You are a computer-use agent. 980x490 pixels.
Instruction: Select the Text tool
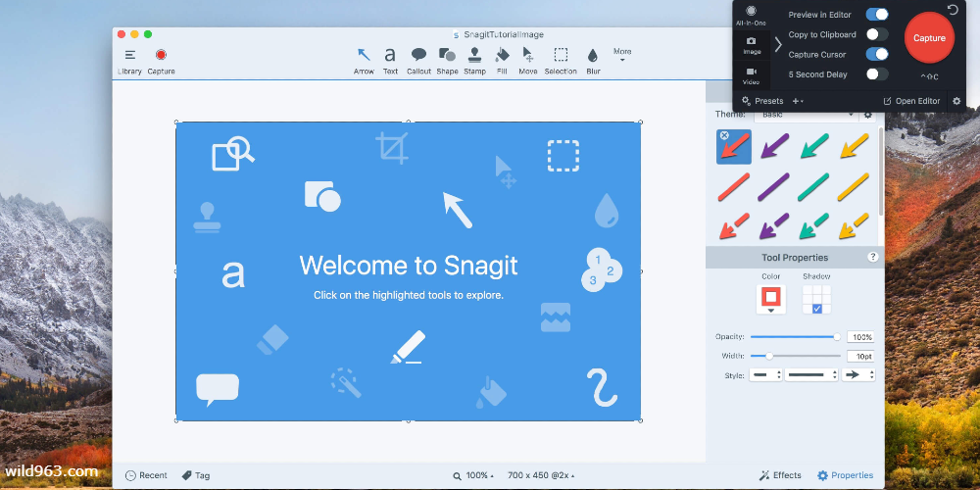pyautogui.click(x=391, y=61)
